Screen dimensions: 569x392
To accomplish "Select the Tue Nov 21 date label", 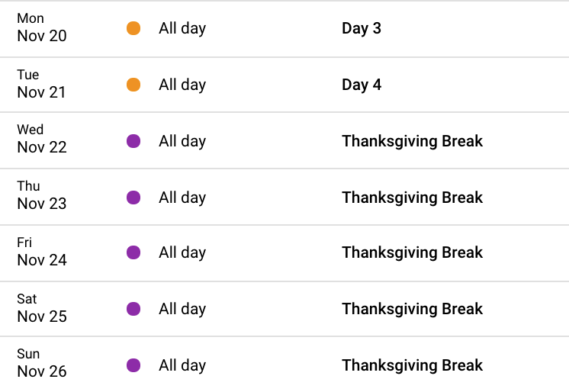I will (41, 84).
